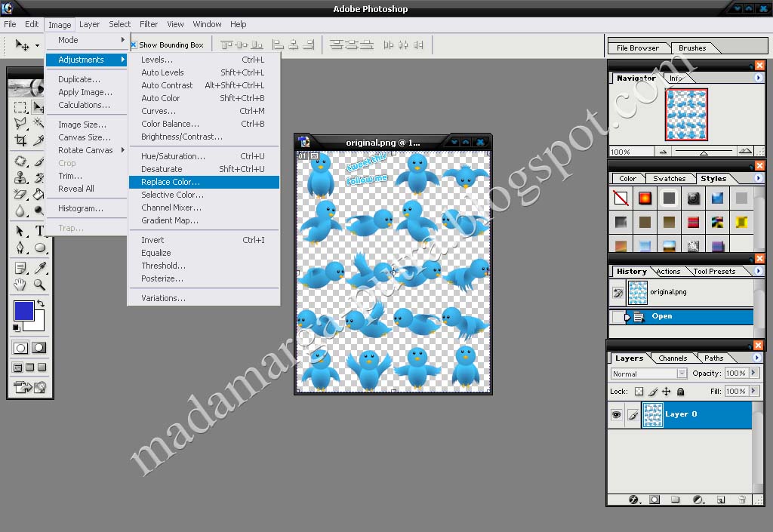773x532 pixels.
Task: Select the Paint Bucket tool
Action: [x=38, y=194]
